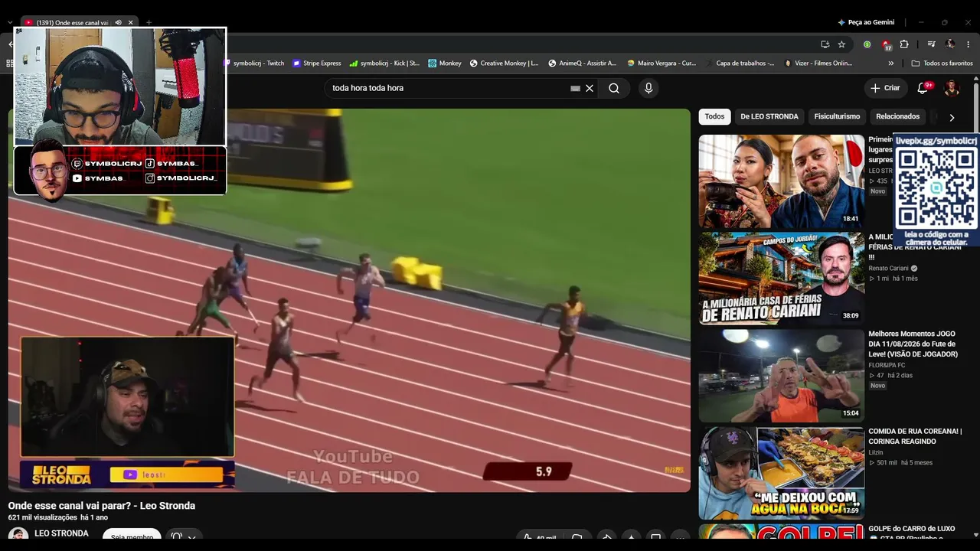Open the 'Stripe Express' bookmark
The image size is (980, 551).
(317, 64)
